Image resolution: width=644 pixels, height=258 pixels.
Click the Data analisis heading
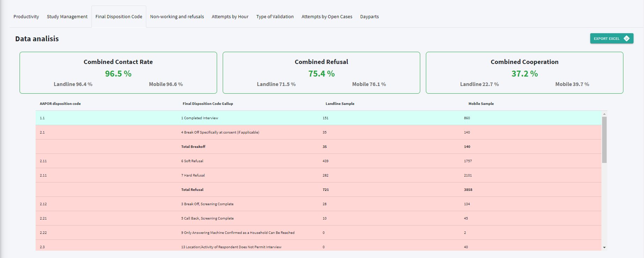coord(37,39)
